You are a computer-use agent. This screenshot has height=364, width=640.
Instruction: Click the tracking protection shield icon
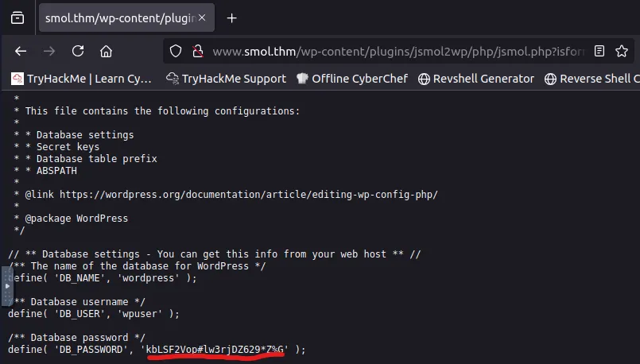point(176,52)
